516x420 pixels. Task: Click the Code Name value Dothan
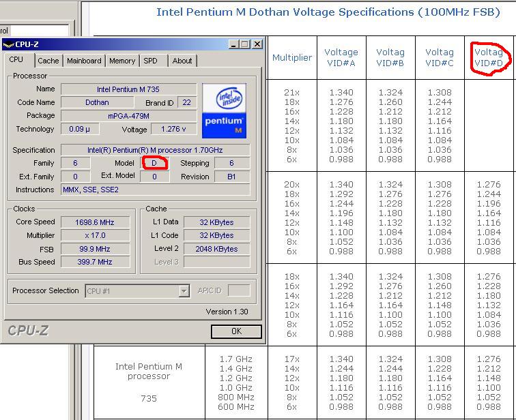click(97, 102)
